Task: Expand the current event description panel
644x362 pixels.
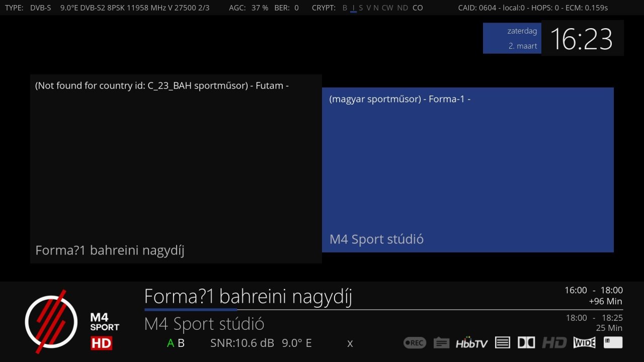Action: coord(176,168)
